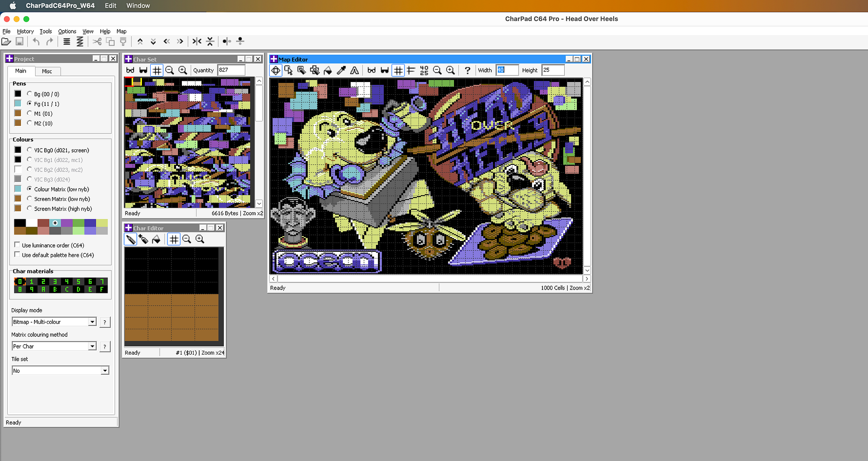Viewport: 868px width, 461px height.
Task: Switch to the Misc tab
Action: pos(47,71)
